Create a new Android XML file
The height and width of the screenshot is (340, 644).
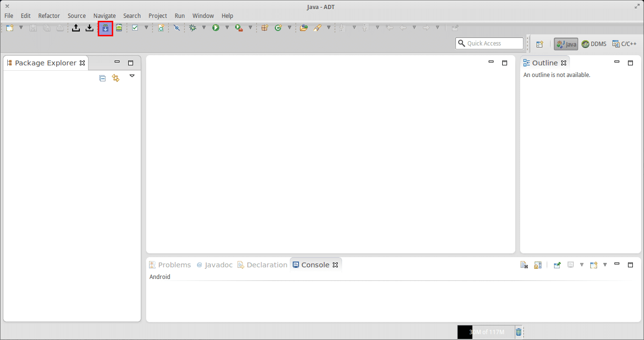[x=161, y=28]
